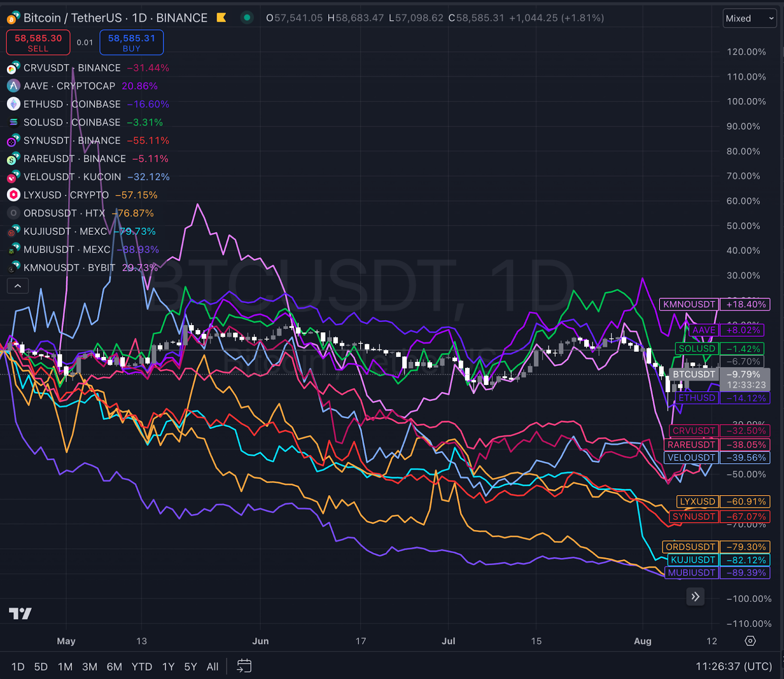The image size is (784, 679).
Task: Click the SOLUSD Solana logo icon
Action: [x=13, y=122]
